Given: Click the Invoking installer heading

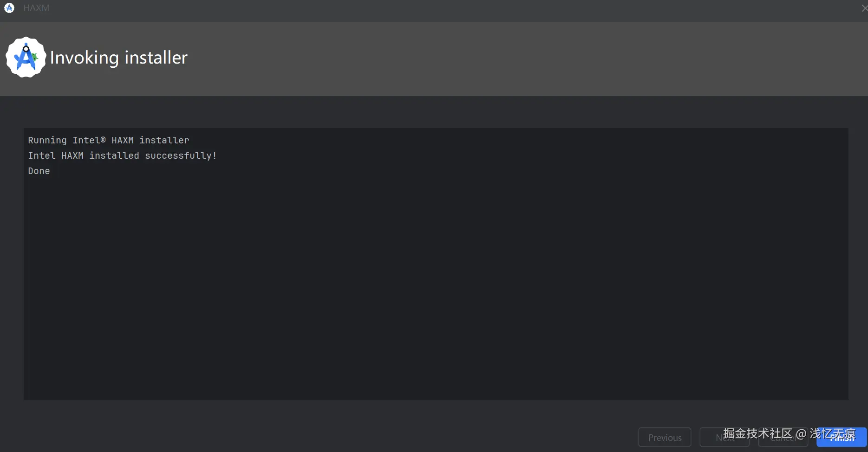Looking at the screenshot, I should [118, 58].
